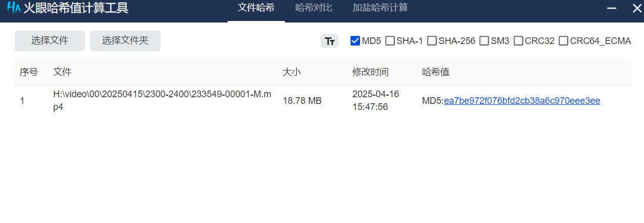This screenshot has width=644, height=223.
Task: Uncheck the MD5 checkbox
Action: 355,41
